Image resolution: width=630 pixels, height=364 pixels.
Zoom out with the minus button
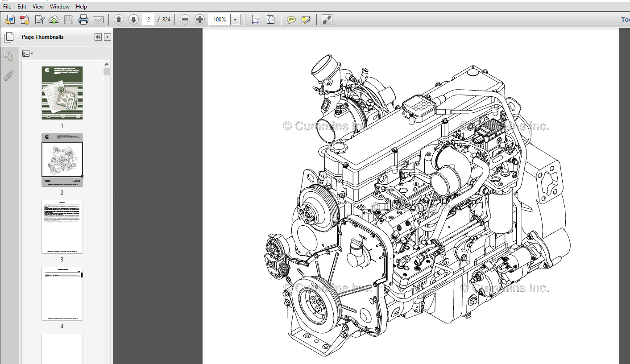click(185, 20)
